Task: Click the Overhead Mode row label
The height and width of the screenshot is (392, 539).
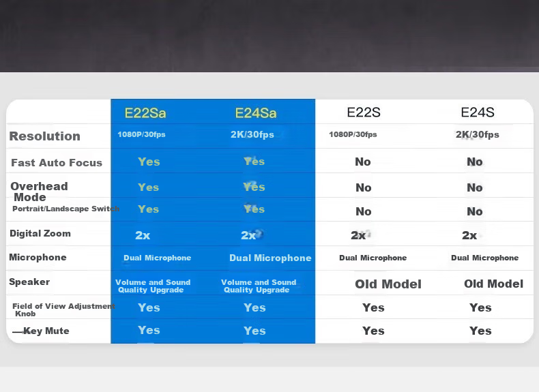Action: pyautogui.click(x=39, y=192)
